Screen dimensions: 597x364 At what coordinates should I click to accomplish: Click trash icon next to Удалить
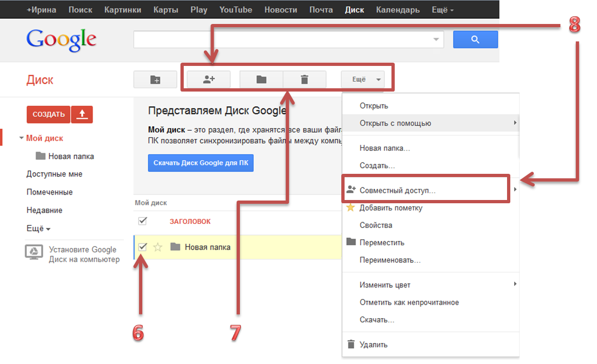[351, 344]
